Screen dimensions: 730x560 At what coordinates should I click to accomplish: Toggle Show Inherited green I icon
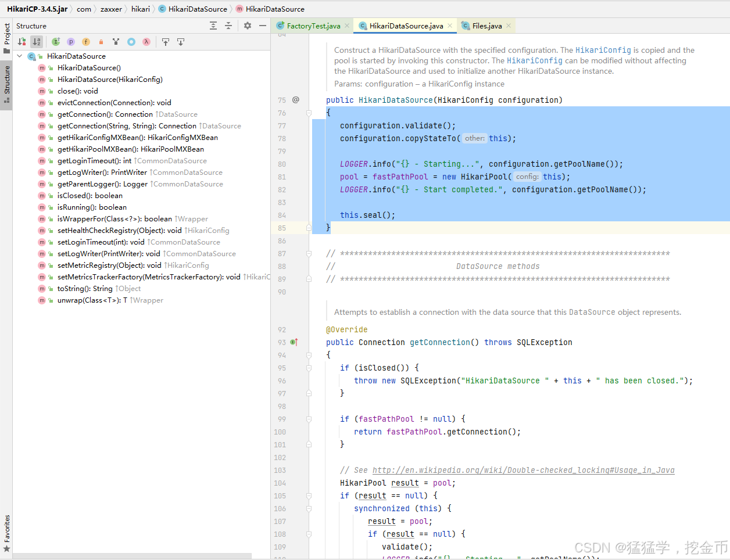56,42
